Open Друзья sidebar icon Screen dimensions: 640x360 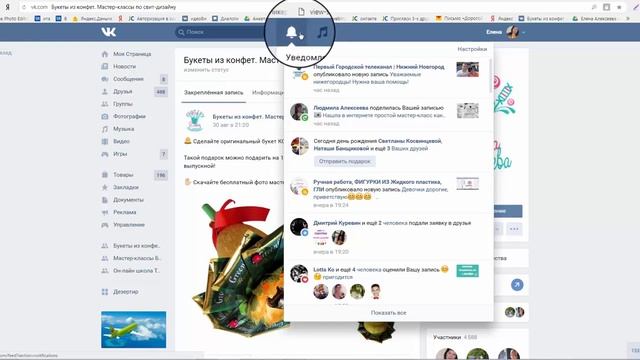click(x=105, y=91)
